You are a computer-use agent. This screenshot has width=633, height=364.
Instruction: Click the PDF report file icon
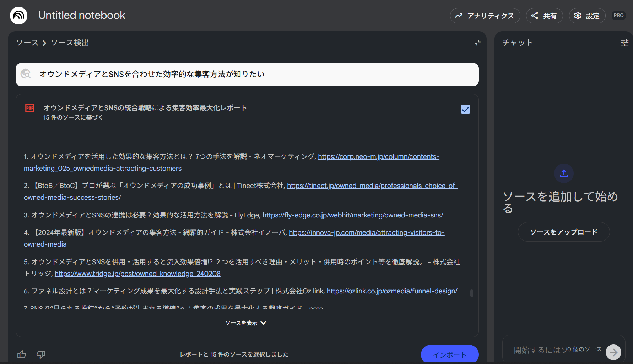30,108
